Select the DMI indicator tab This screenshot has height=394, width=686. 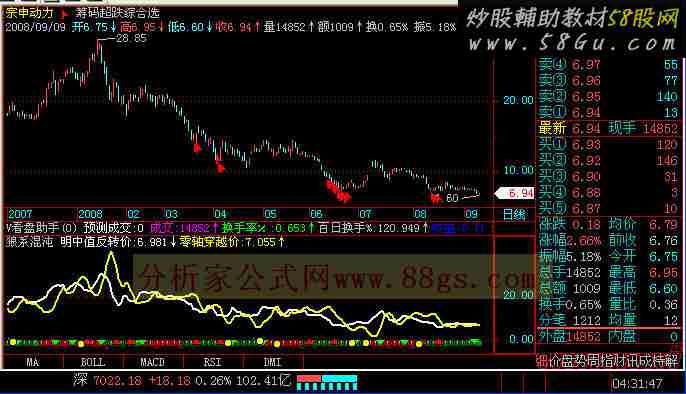point(273,362)
